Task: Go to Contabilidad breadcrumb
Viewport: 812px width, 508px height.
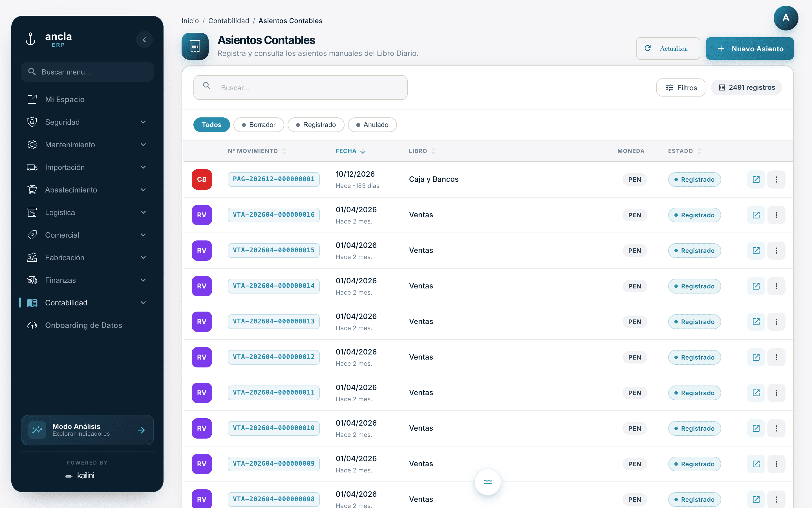Action: pos(228,21)
